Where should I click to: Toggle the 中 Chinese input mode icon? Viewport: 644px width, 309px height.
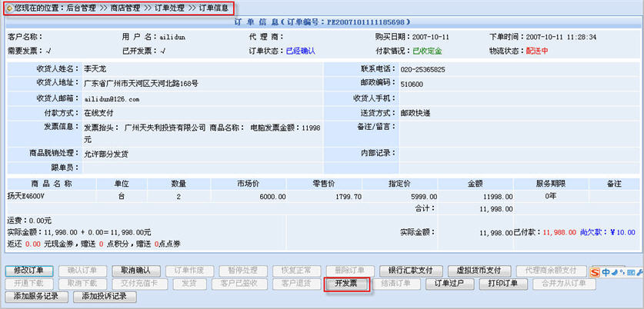click(x=607, y=271)
